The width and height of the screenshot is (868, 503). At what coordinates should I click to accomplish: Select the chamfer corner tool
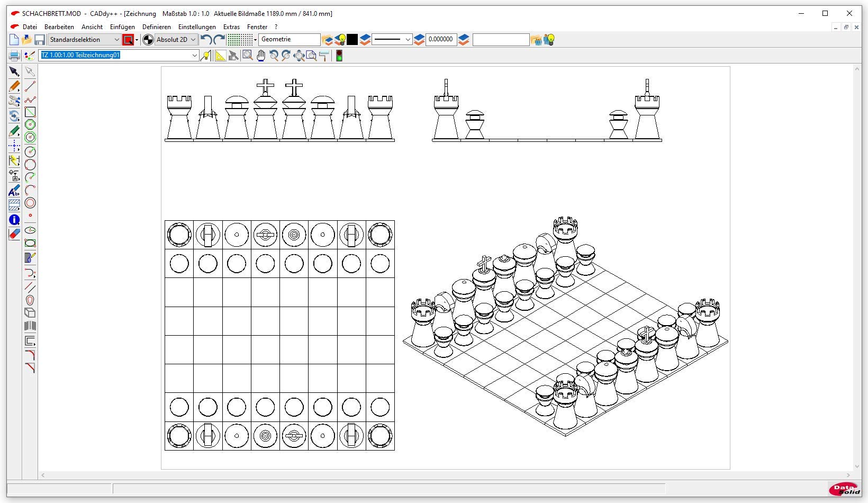30,367
